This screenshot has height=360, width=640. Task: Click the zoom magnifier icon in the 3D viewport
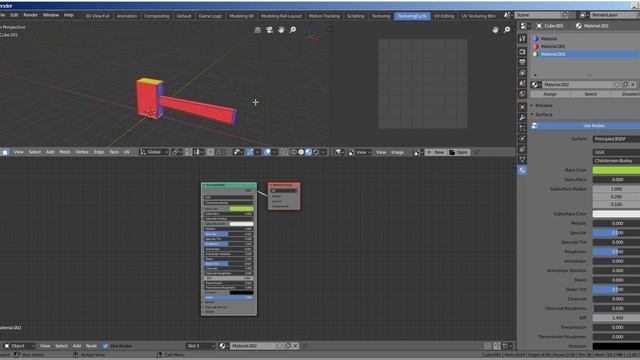coord(293,30)
